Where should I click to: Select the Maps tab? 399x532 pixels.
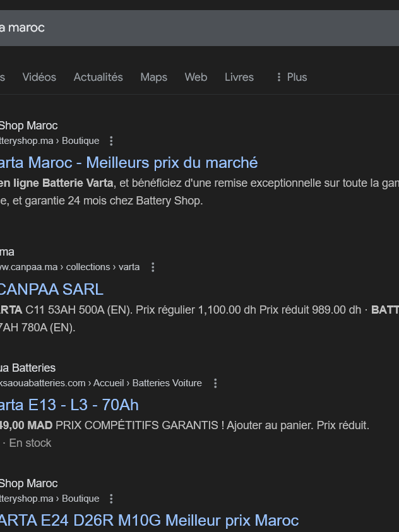tap(153, 77)
